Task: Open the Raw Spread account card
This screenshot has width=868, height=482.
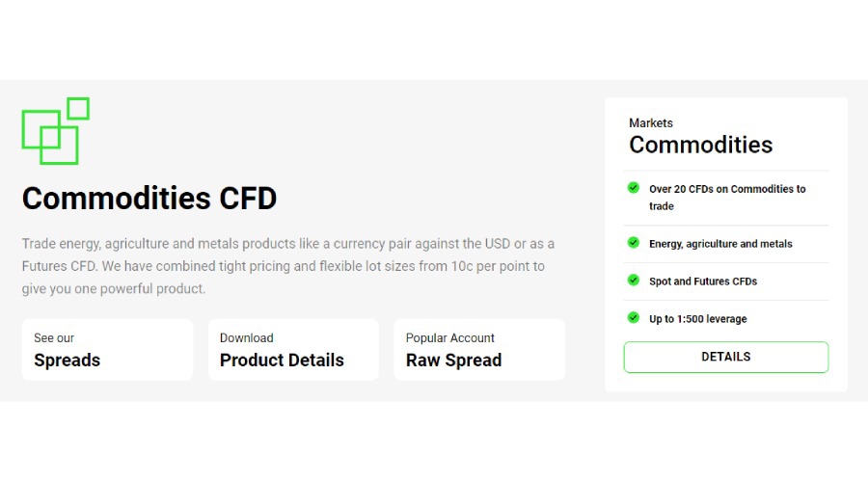Action: pos(478,350)
